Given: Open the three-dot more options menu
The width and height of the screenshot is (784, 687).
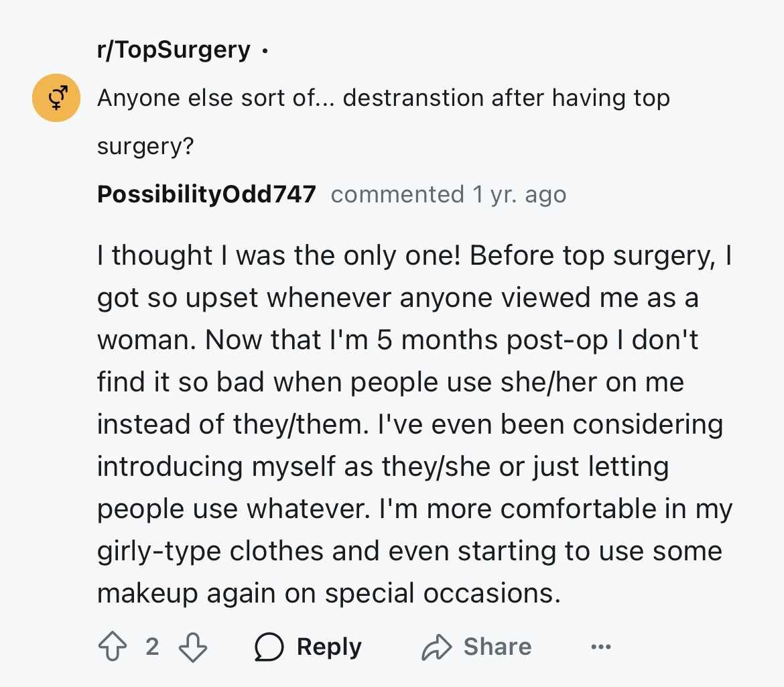Looking at the screenshot, I should [x=600, y=647].
